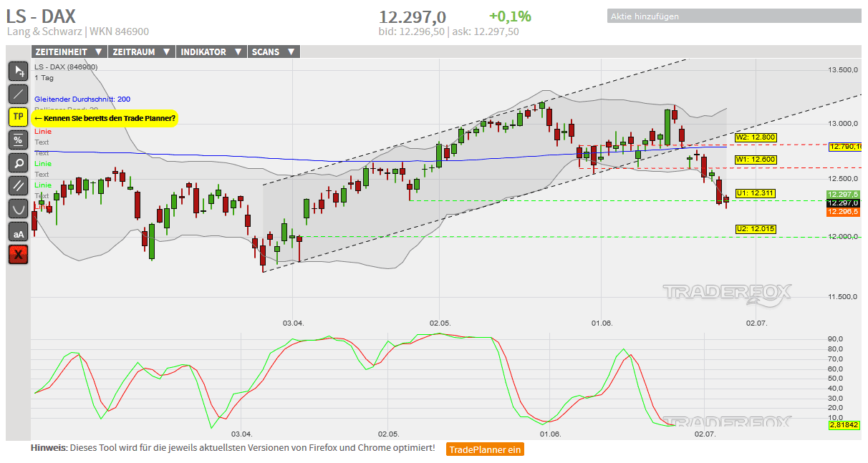
Task: Click the U1: 12.311 support label
Action: tap(755, 193)
